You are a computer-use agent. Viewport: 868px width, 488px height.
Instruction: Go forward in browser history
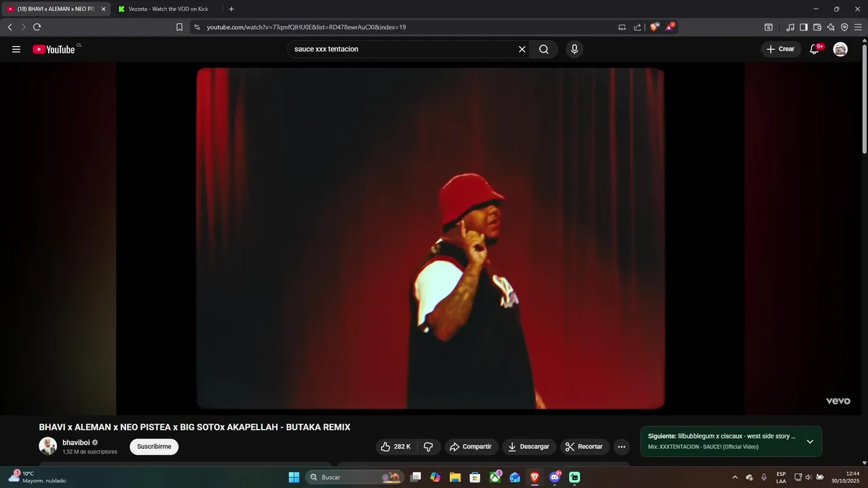tap(23, 27)
